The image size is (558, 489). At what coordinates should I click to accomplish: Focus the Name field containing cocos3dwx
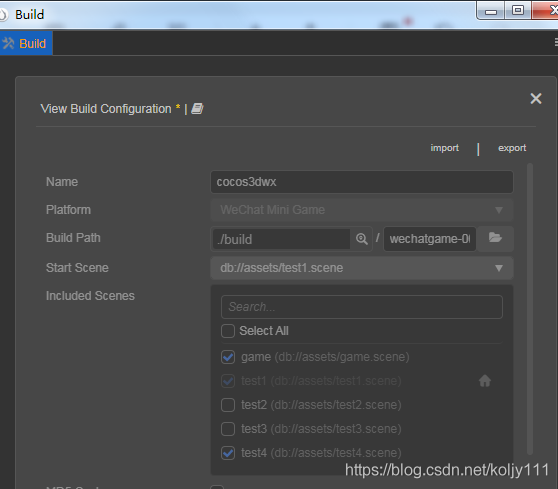(x=362, y=182)
